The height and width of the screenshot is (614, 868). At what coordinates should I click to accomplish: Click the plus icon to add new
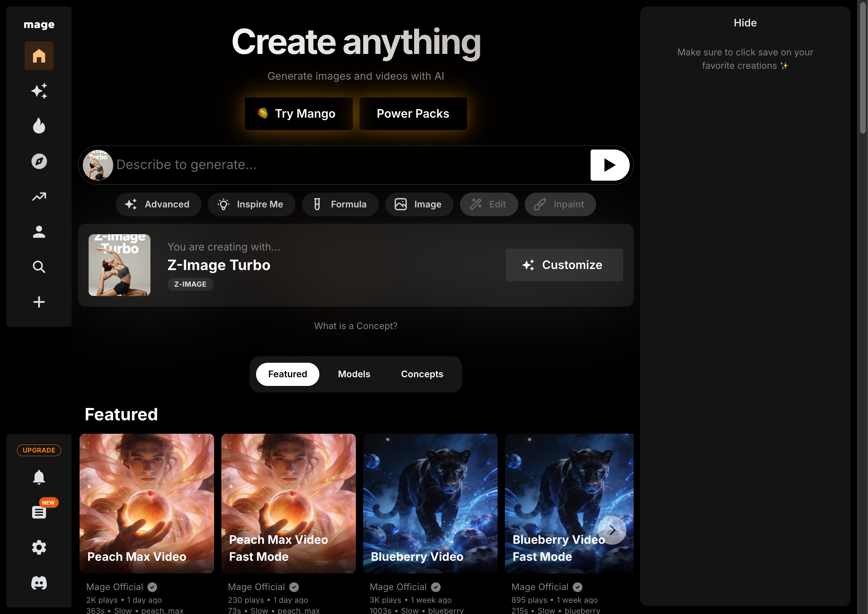click(x=39, y=302)
